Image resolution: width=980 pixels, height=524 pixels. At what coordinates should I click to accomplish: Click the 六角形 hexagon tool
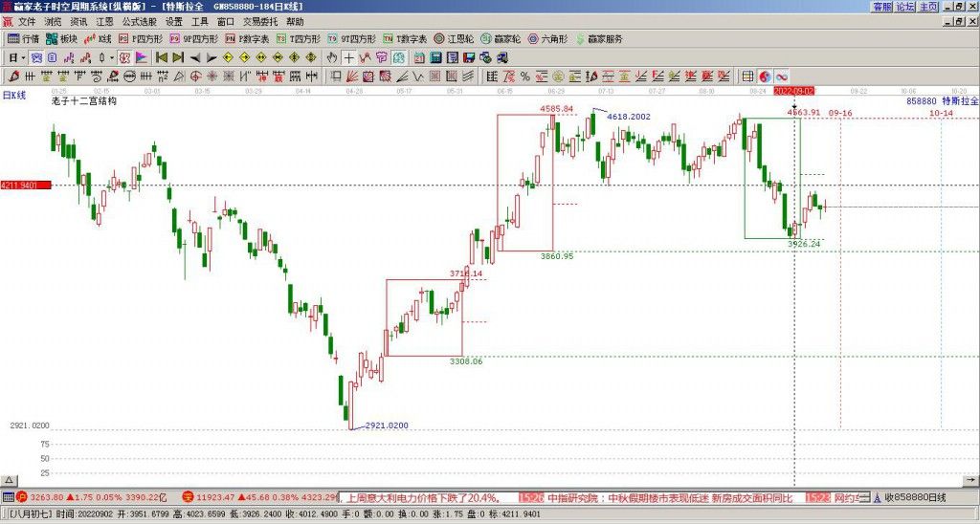point(547,39)
